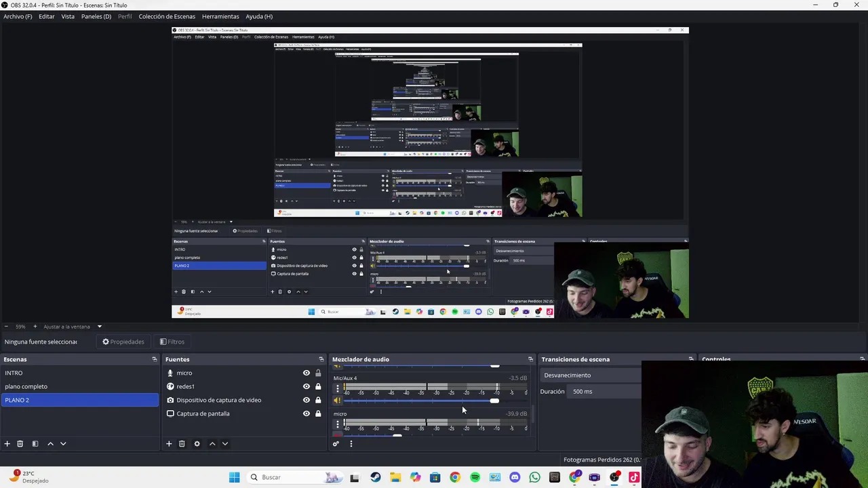This screenshot has height=488, width=868.
Task: Move source up in Fuentes list
Action: pos(212,444)
